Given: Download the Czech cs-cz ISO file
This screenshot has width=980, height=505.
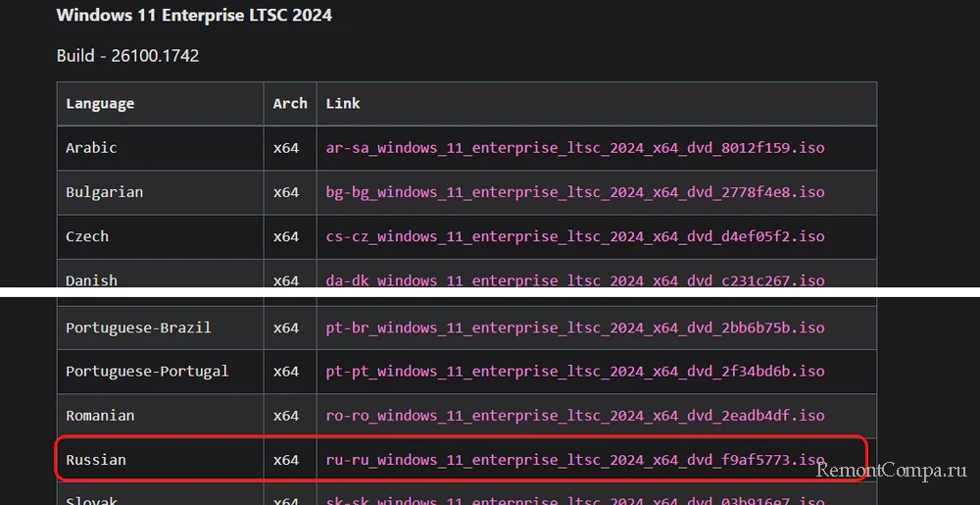Looking at the screenshot, I should tap(575, 236).
